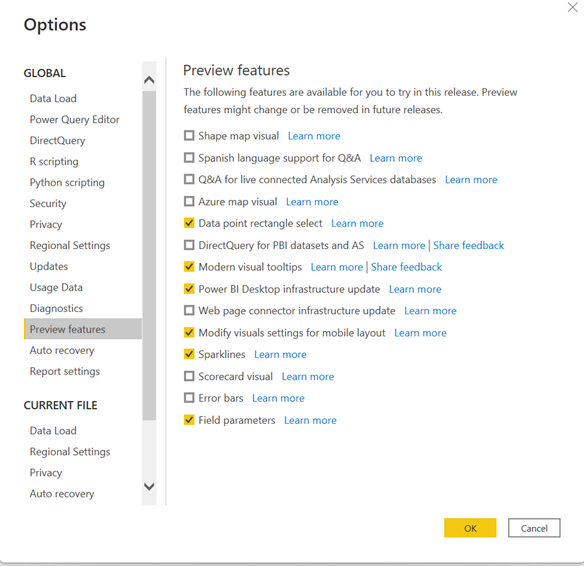This screenshot has height=566, width=584.
Task: Open Learn more for Scorecard visual
Action: [x=308, y=376]
